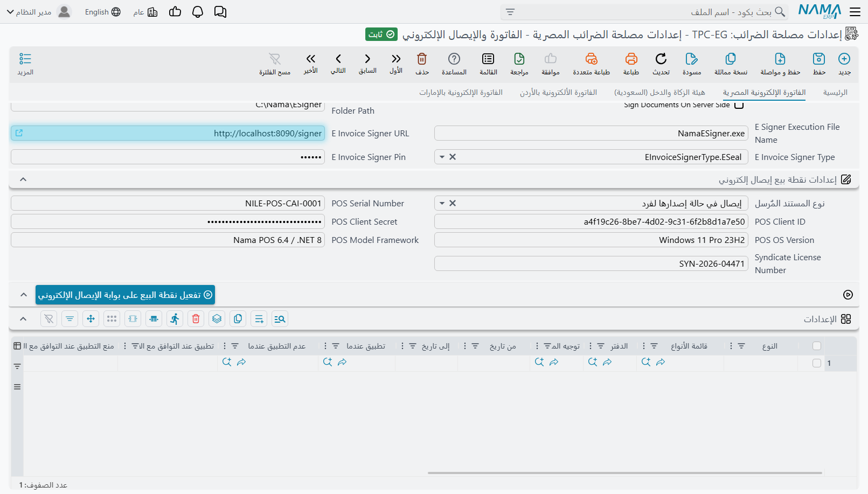Clear the E Invoice Signer Type value
The height and width of the screenshot is (494, 868).
point(453,157)
